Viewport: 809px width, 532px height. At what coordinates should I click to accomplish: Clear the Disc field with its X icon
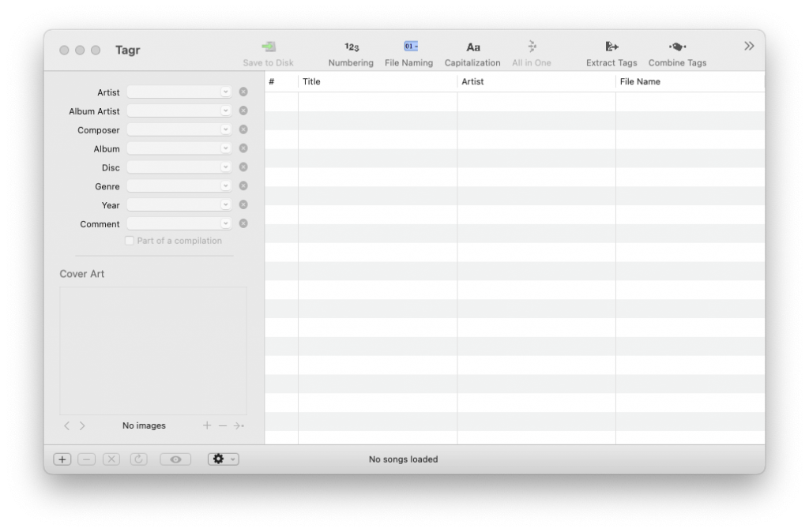coord(243,167)
